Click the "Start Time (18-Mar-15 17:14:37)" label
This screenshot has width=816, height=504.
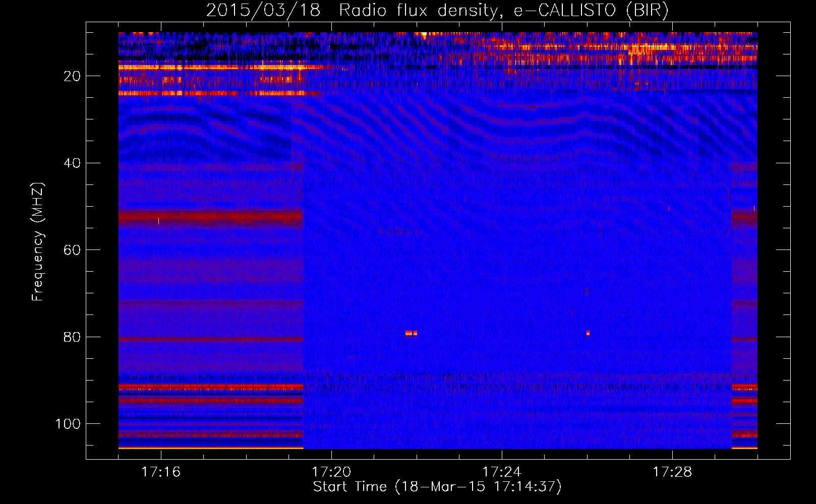click(x=437, y=487)
